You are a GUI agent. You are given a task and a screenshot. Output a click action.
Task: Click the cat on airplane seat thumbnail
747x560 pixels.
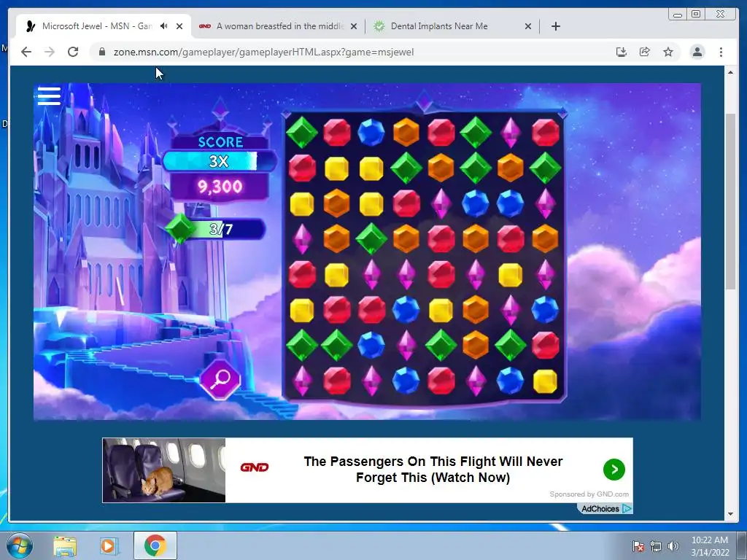(x=164, y=470)
